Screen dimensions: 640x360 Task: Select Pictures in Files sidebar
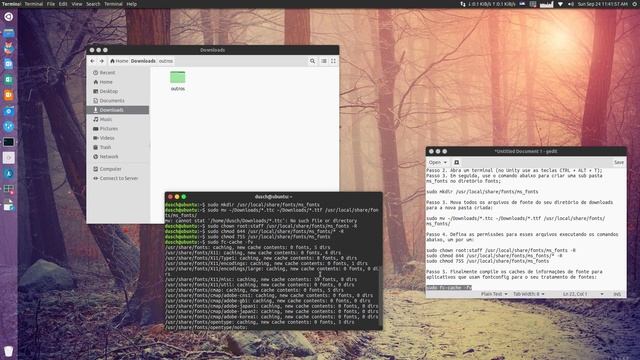pos(118,129)
